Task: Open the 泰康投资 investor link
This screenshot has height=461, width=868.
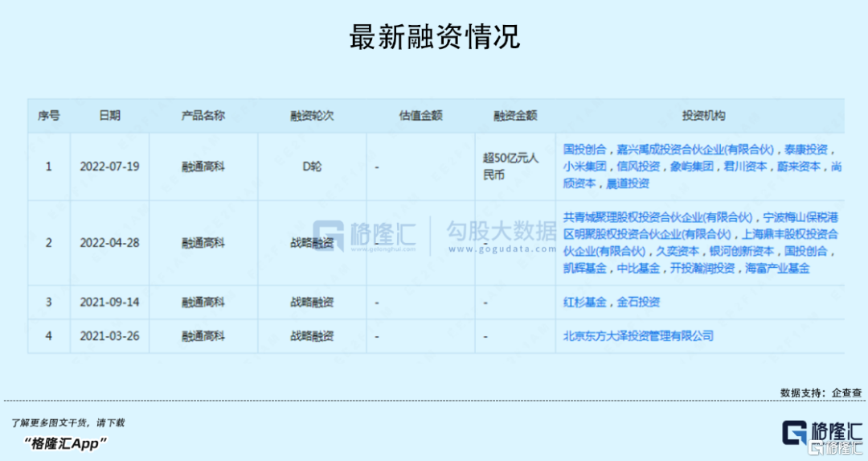Action: click(806, 150)
